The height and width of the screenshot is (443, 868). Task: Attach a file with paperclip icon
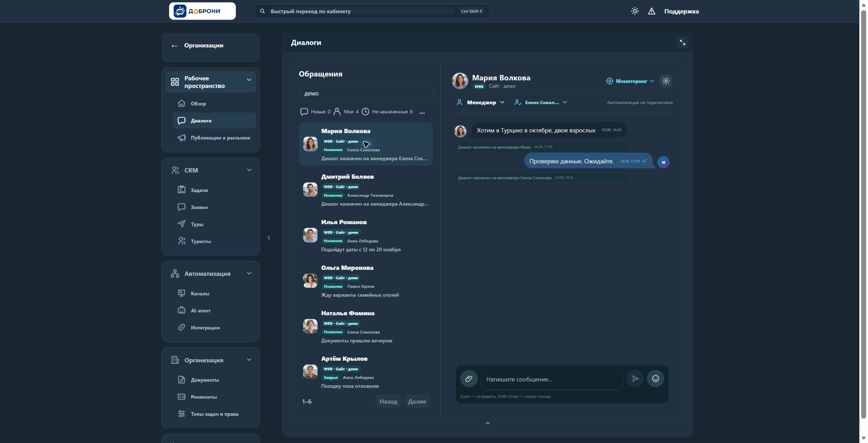pos(469,379)
